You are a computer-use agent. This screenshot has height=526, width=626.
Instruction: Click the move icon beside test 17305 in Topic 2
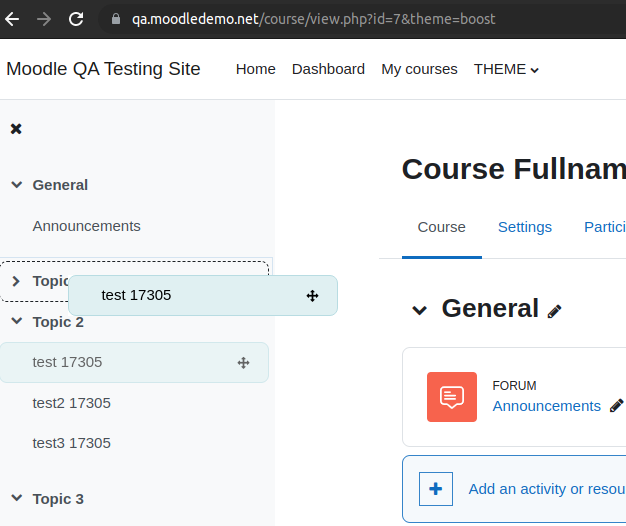pos(244,363)
